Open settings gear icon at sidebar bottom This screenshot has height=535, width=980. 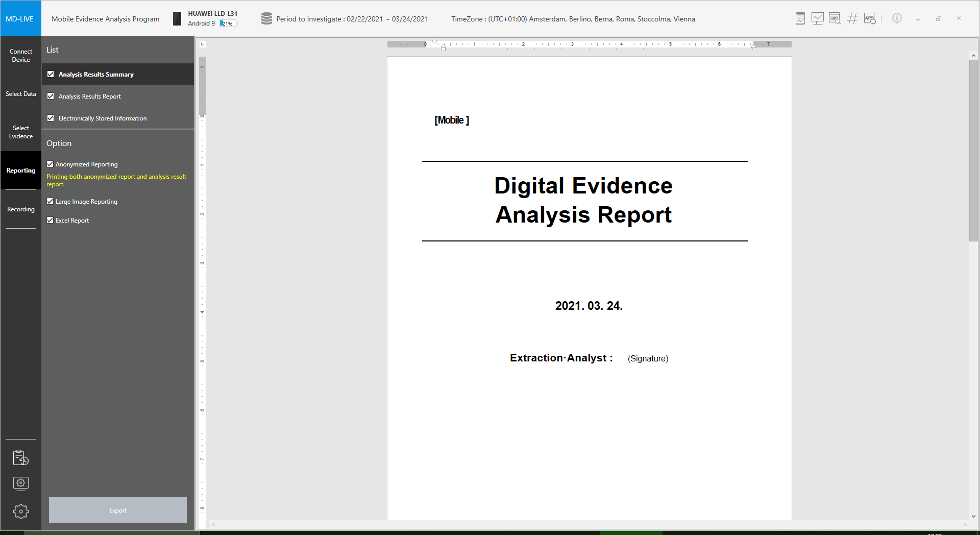pos(21,511)
